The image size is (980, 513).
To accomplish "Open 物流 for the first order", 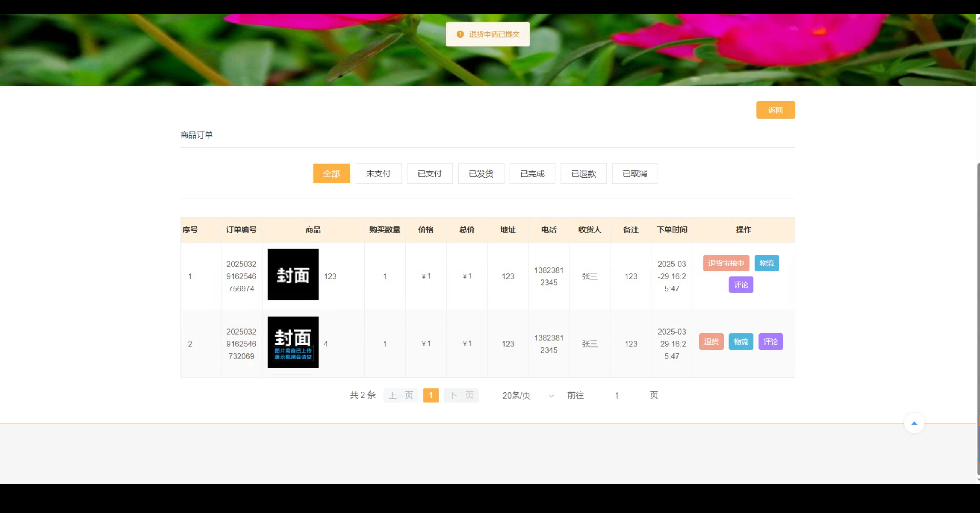I will 766,263.
